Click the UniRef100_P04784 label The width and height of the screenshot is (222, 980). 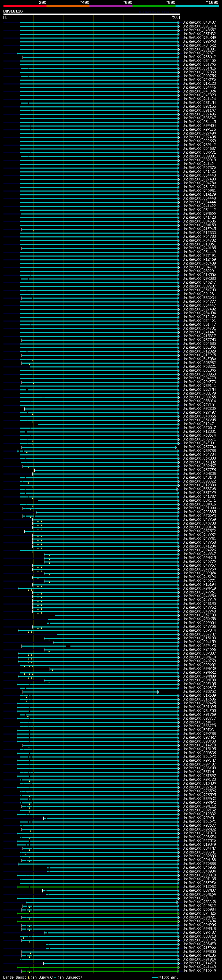(x=199, y=455)
